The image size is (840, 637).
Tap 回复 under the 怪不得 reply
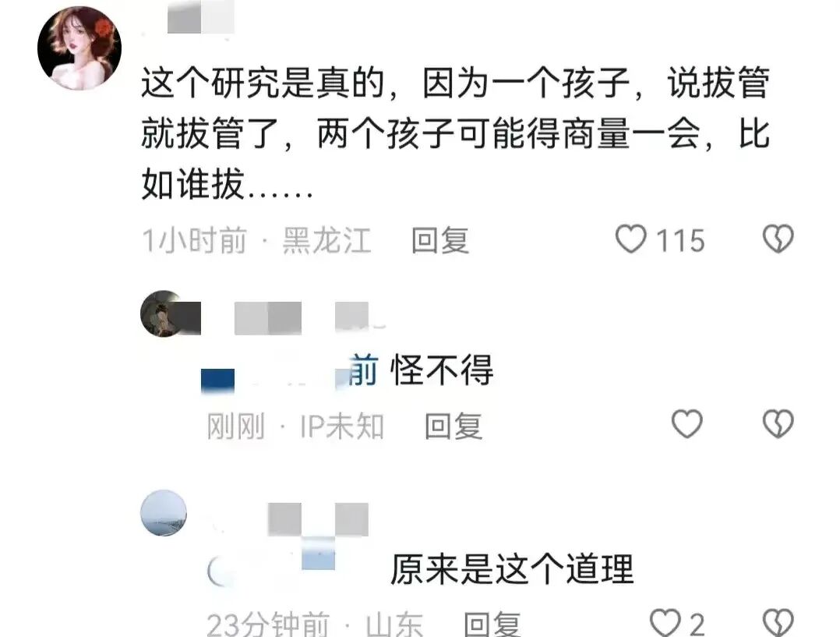pyautogui.click(x=454, y=426)
